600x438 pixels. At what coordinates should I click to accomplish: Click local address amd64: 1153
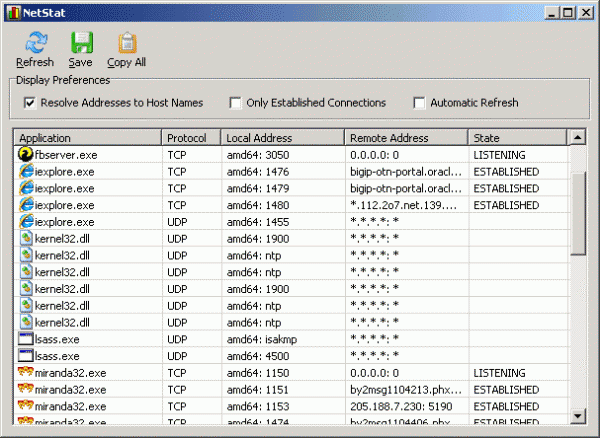point(258,407)
